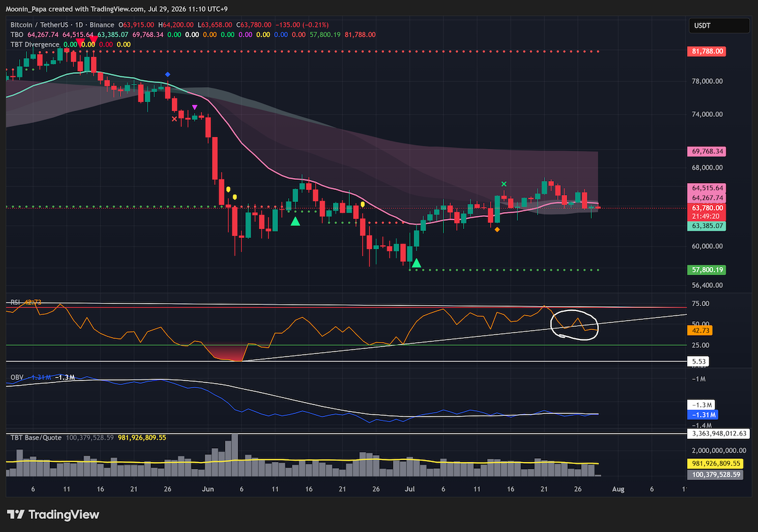Click the 81,788.00 red price label
The image size is (758, 532).
click(x=706, y=51)
